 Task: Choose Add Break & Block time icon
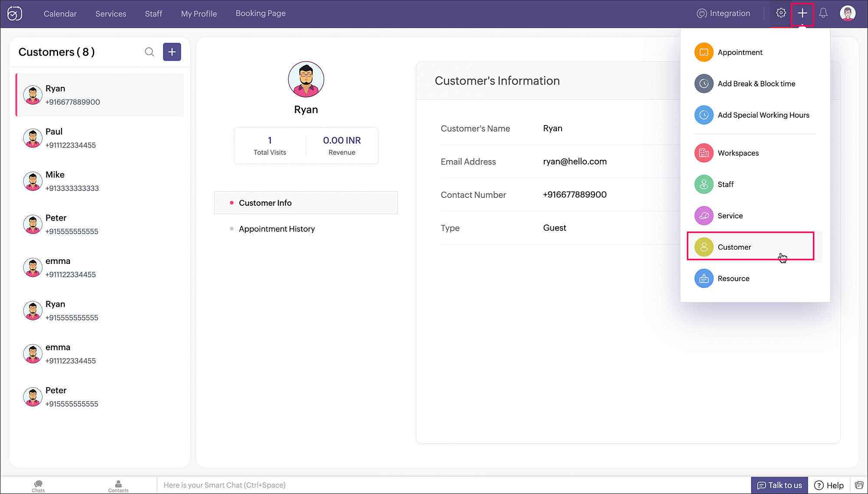704,84
